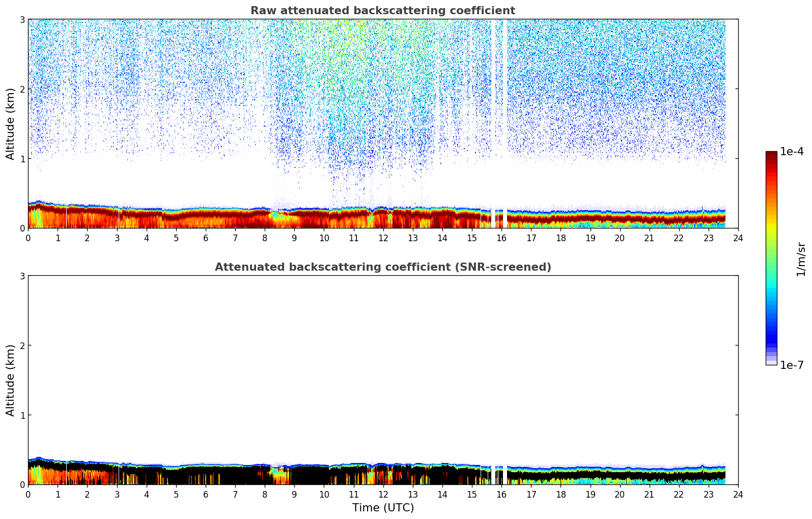Click the "Time (UTC)" axis label
Image resolution: width=812 pixels, height=519 pixels.
coord(383,508)
